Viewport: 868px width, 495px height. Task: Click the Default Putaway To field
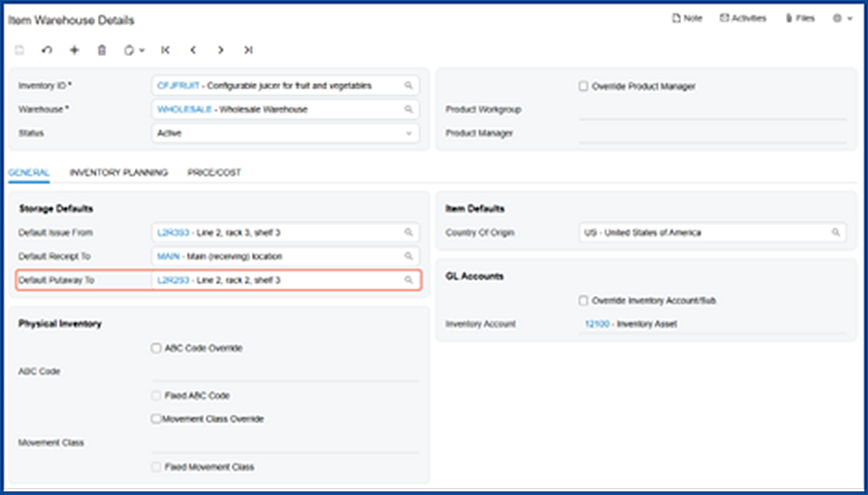point(280,280)
